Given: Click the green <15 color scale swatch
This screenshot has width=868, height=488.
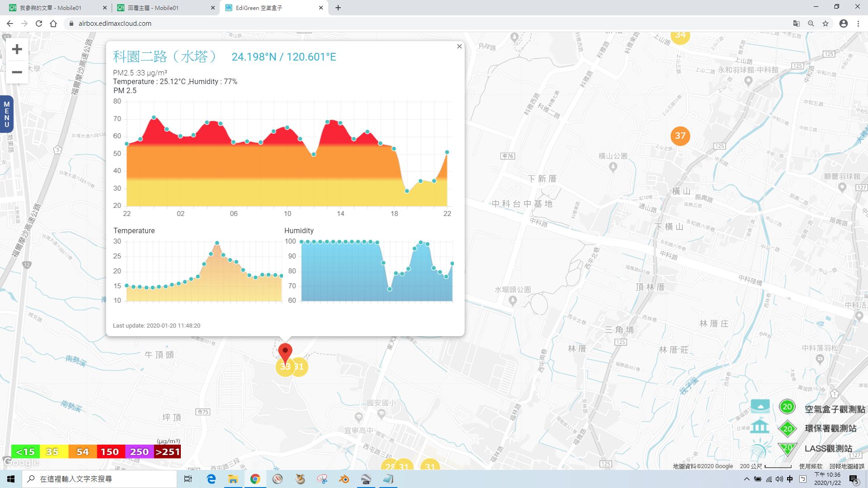Looking at the screenshot, I should (x=25, y=451).
